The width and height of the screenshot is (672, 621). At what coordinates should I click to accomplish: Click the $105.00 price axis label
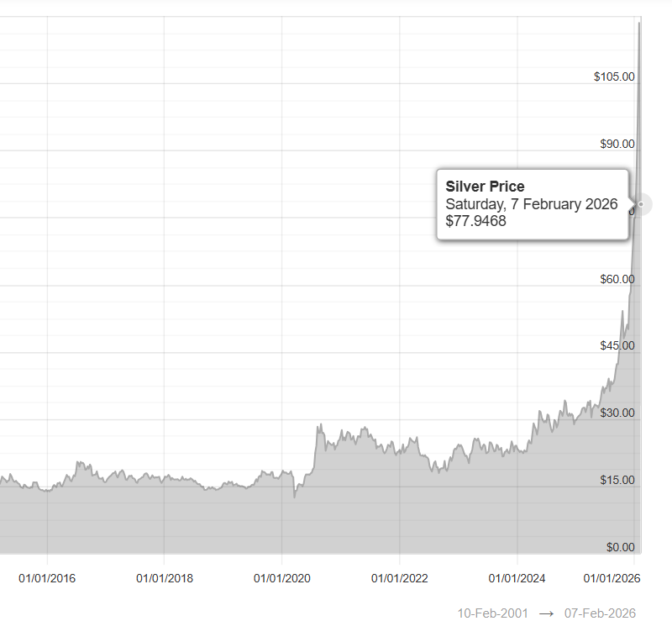614,76
